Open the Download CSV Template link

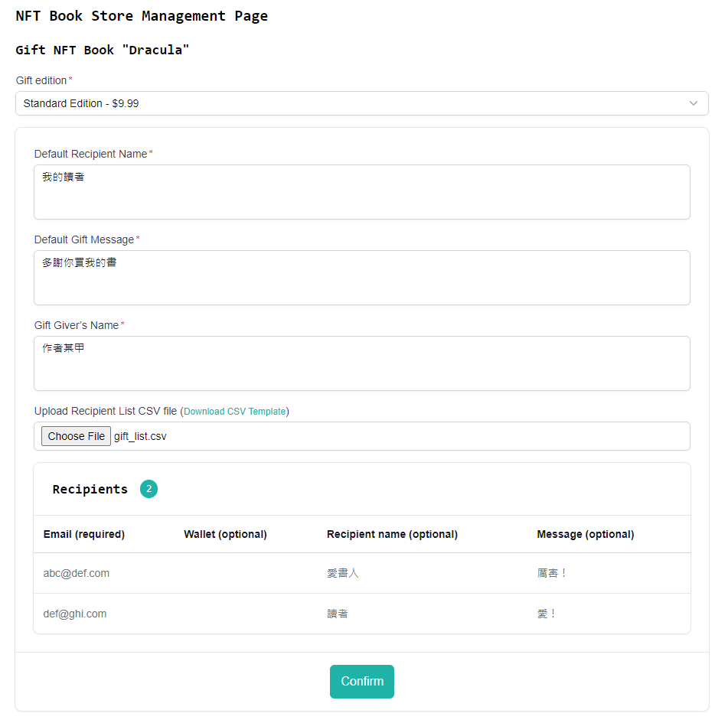point(235,412)
